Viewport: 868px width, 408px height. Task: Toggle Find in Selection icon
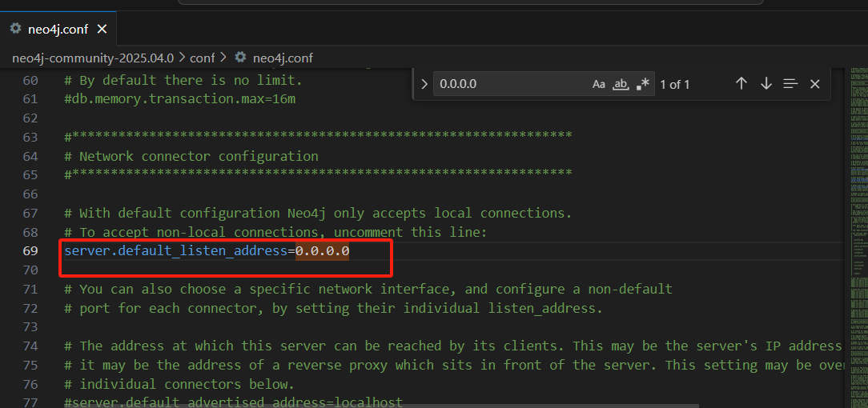[790, 83]
